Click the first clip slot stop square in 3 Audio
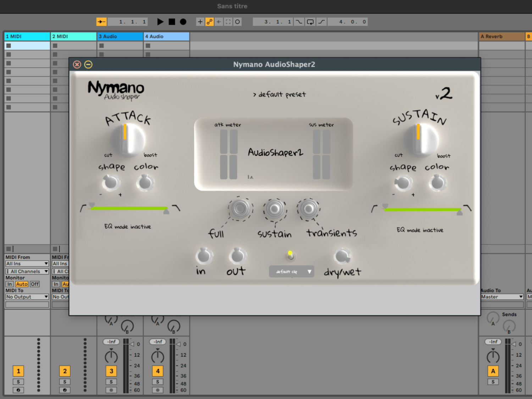Image resolution: width=532 pixels, height=399 pixels. point(101,45)
